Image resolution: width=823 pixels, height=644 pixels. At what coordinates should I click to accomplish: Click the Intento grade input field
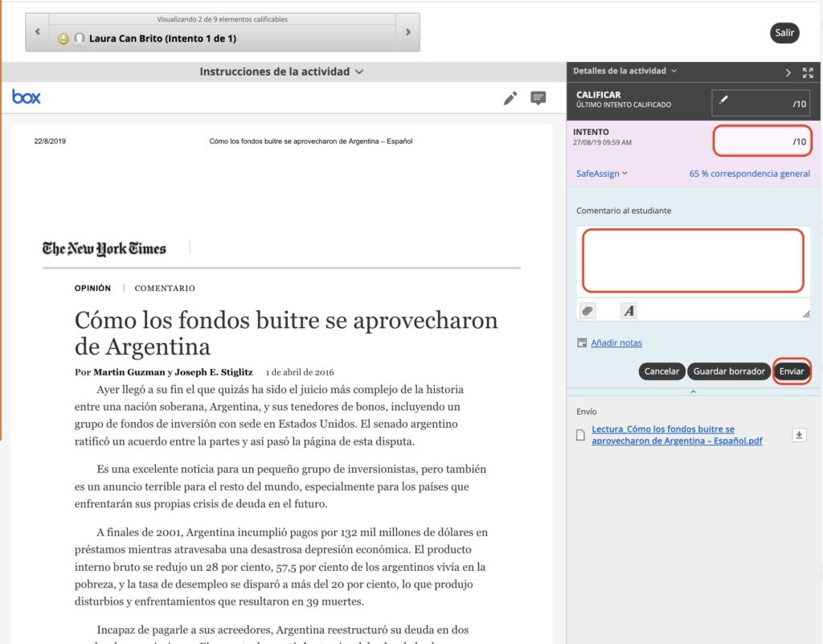[760, 142]
